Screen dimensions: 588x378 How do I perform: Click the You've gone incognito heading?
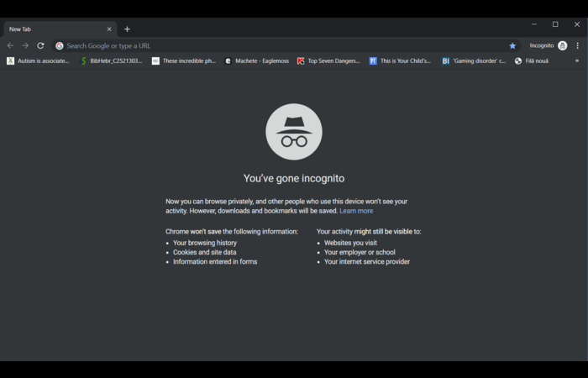294,178
